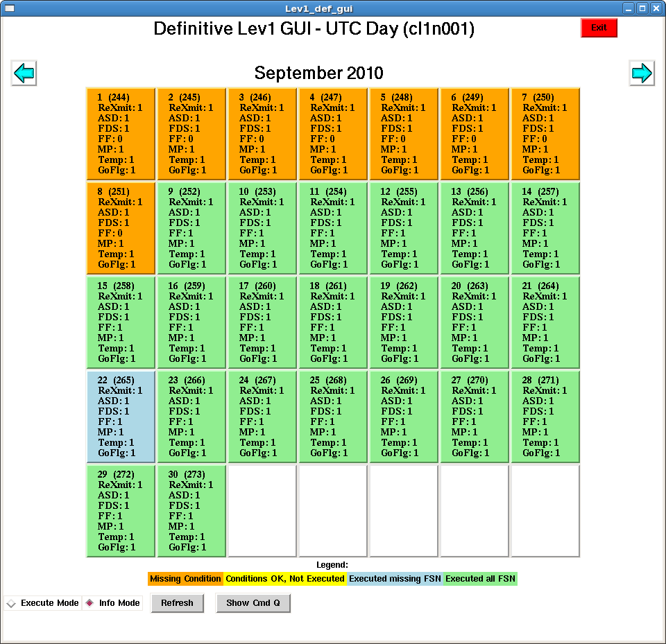Click the Executed missing FSN legend swatch

click(395, 579)
